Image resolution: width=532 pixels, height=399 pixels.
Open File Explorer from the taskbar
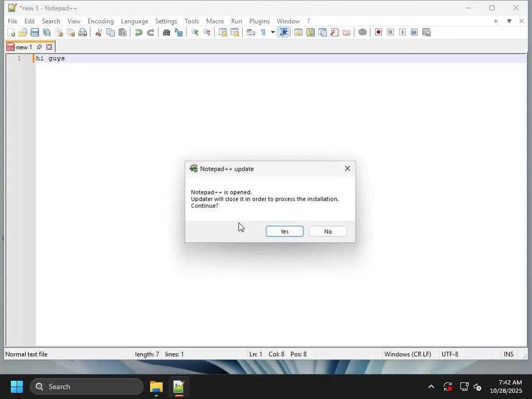(x=156, y=387)
